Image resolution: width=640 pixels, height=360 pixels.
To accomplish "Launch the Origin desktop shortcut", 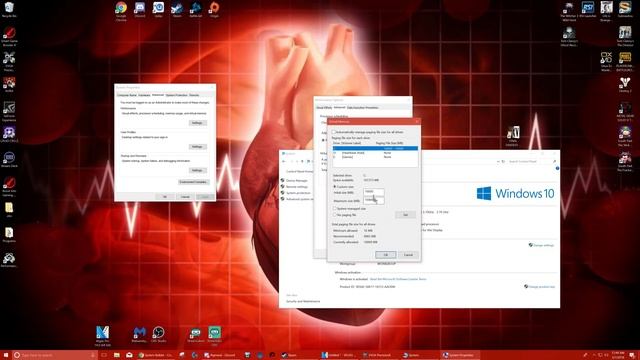I will [x=214, y=9].
